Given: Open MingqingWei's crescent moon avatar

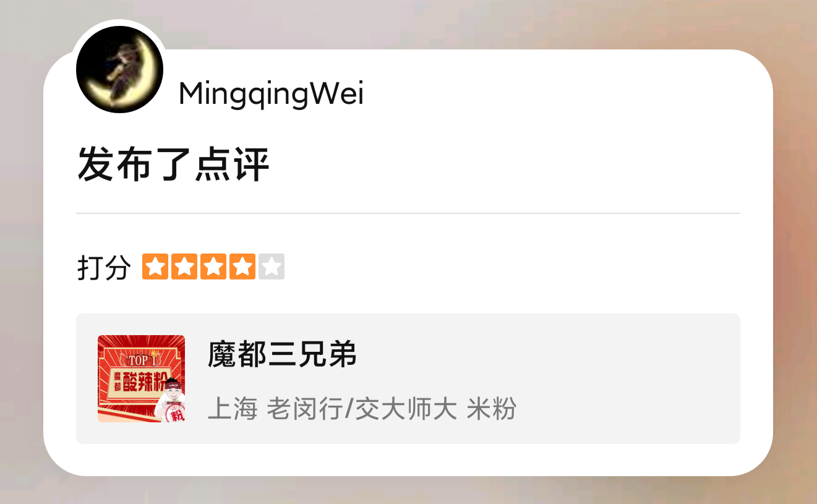Looking at the screenshot, I should (119, 69).
